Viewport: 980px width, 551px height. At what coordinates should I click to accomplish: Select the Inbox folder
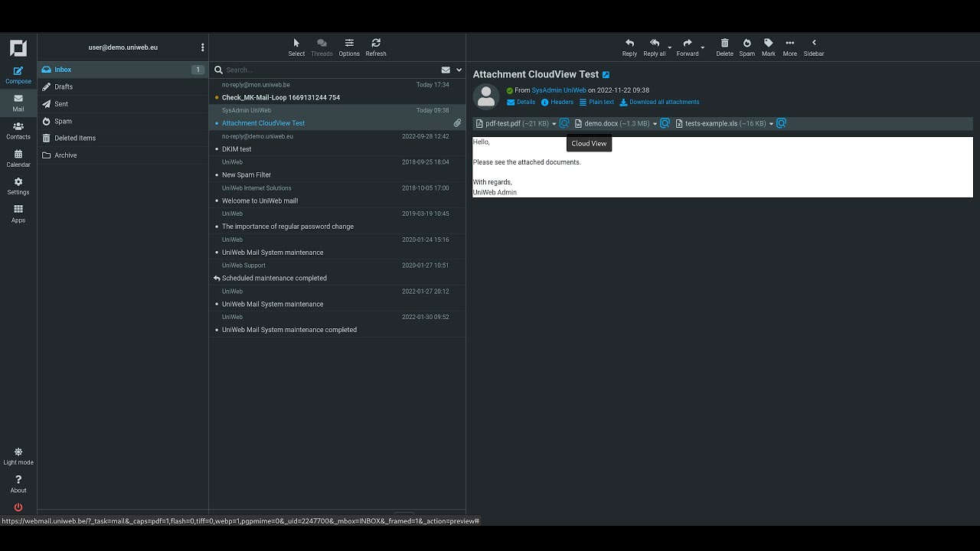coord(122,70)
